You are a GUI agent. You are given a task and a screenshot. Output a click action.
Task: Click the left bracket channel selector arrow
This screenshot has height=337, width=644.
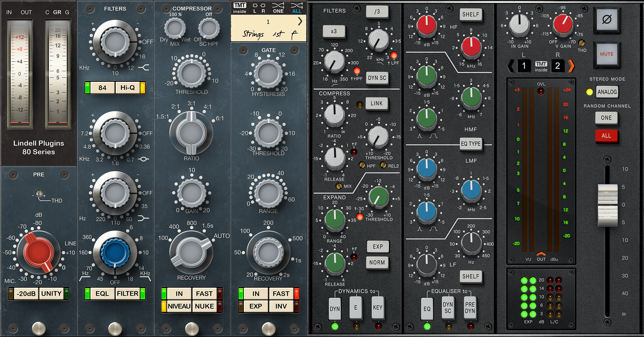[511, 66]
